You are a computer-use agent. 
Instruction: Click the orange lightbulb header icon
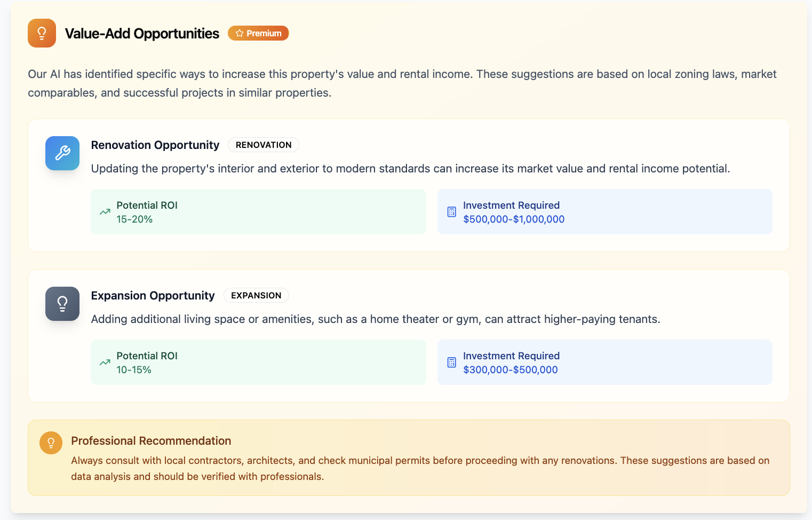pyautogui.click(x=42, y=33)
